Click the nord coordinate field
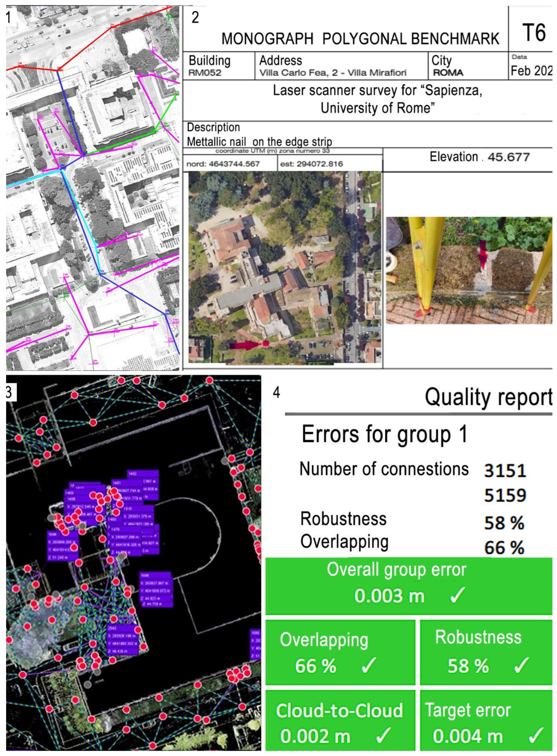Screen dimensions: 557x756 (x=223, y=164)
